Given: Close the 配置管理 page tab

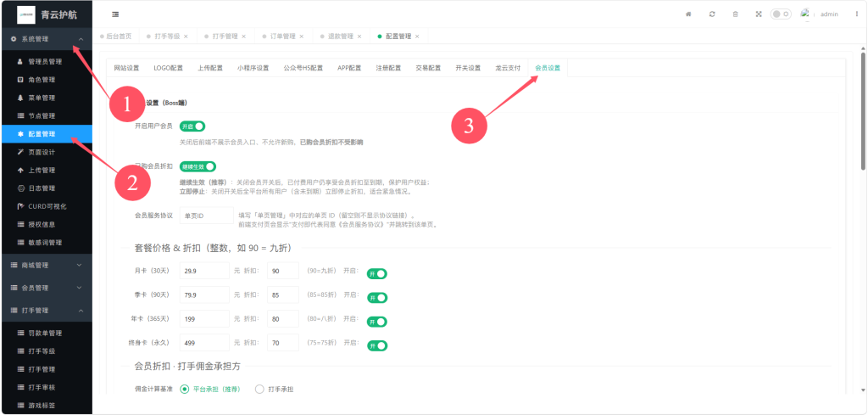Looking at the screenshot, I should coord(417,36).
